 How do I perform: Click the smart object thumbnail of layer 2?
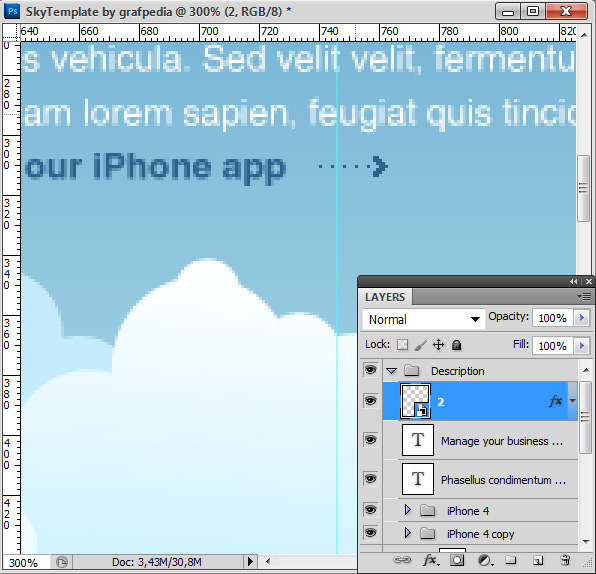[x=415, y=401]
